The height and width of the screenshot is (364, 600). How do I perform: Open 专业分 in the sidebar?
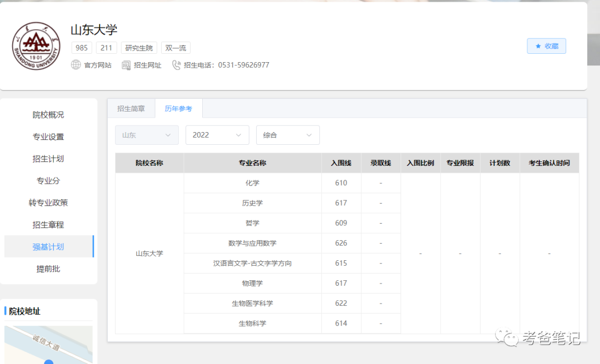[x=48, y=181]
